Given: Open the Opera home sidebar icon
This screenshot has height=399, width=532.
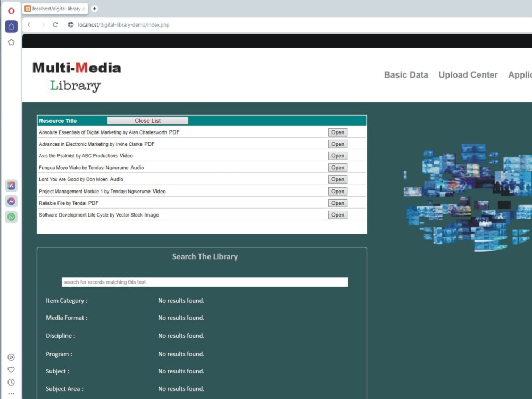Looking at the screenshot, I should point(11,27).
